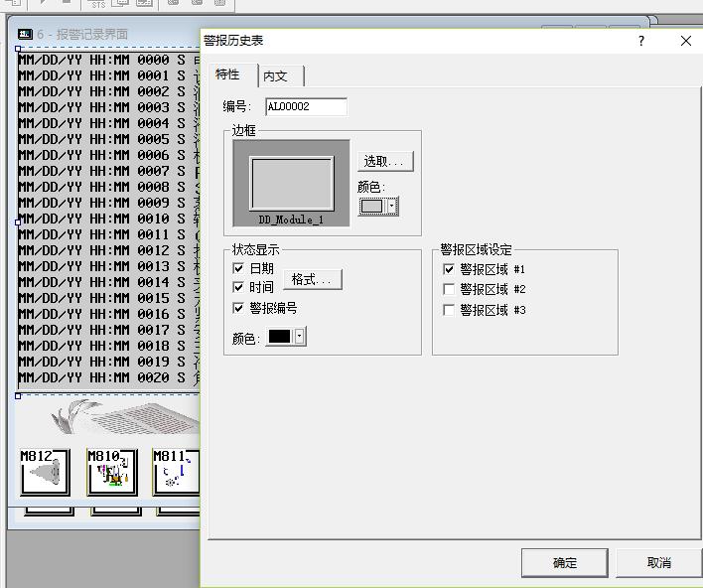Viewport: 703px width, 588px height.
Task: Uncheck 警报区域 #1
Action: tap(449, 269)
